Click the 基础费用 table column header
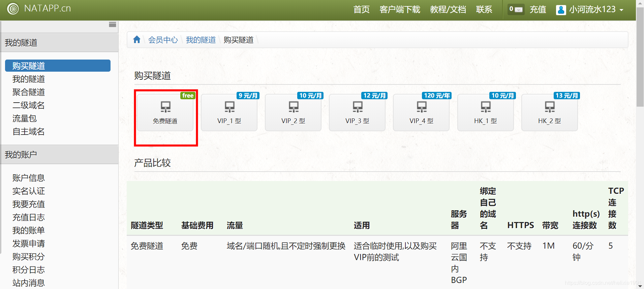The height and width of the screenshot is (289, 644). [x=197, y=225]
